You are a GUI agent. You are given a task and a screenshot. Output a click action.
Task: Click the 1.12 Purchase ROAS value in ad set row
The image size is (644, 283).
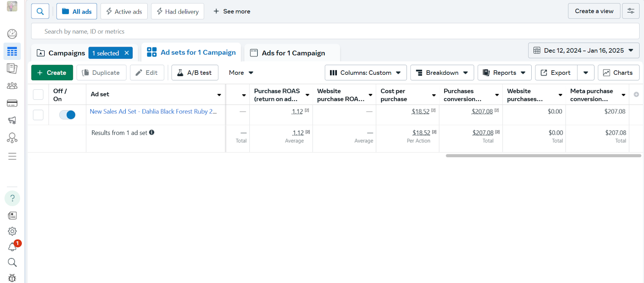coord(297,112)
